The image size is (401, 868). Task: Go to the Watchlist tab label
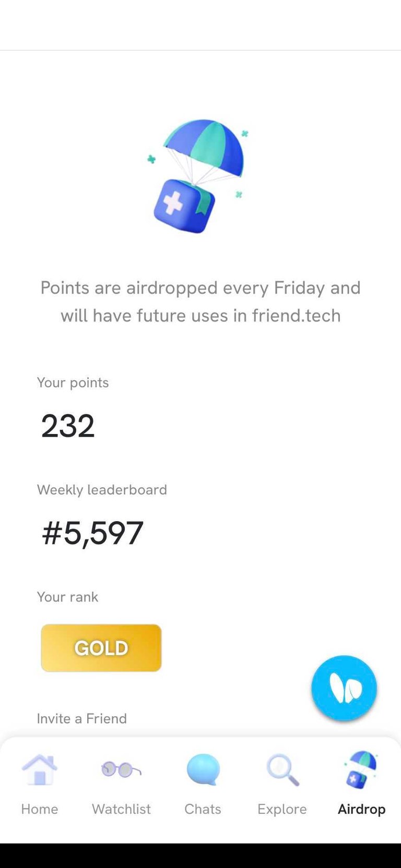(x=121, y=809)
